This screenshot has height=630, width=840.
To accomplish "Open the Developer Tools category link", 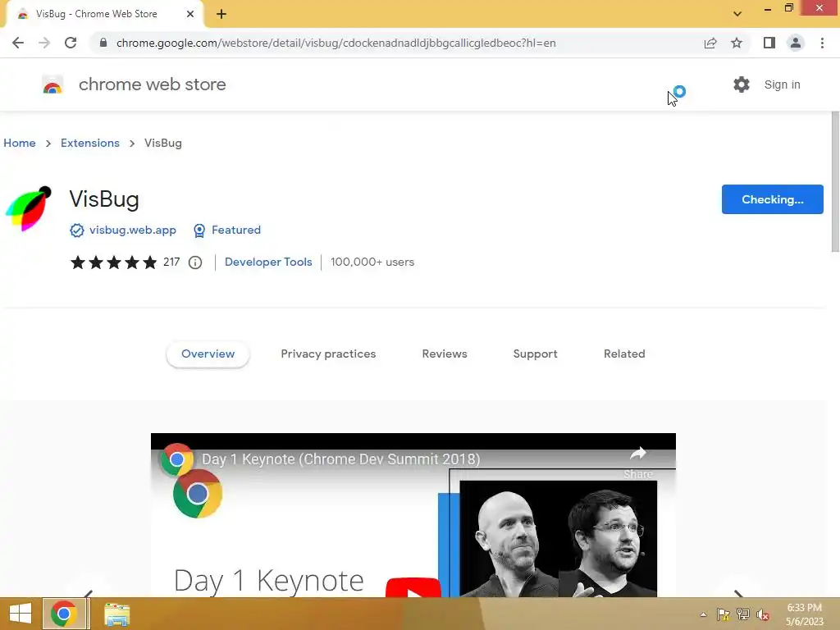I will click(268, 262).
